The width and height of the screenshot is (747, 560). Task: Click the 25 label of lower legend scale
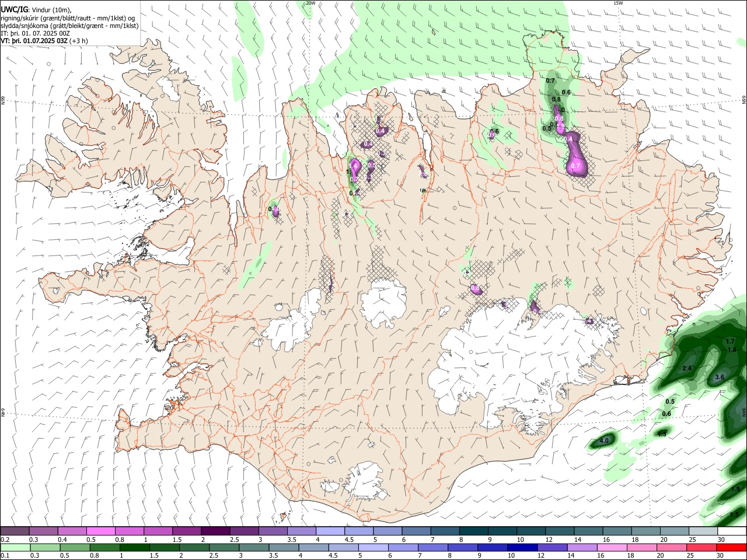point(692,555)
